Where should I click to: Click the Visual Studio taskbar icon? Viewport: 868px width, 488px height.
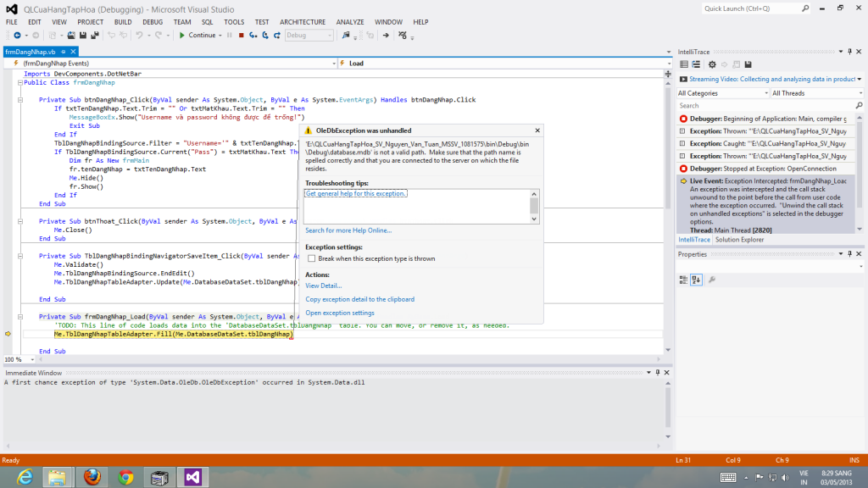(x=192, y=477)
